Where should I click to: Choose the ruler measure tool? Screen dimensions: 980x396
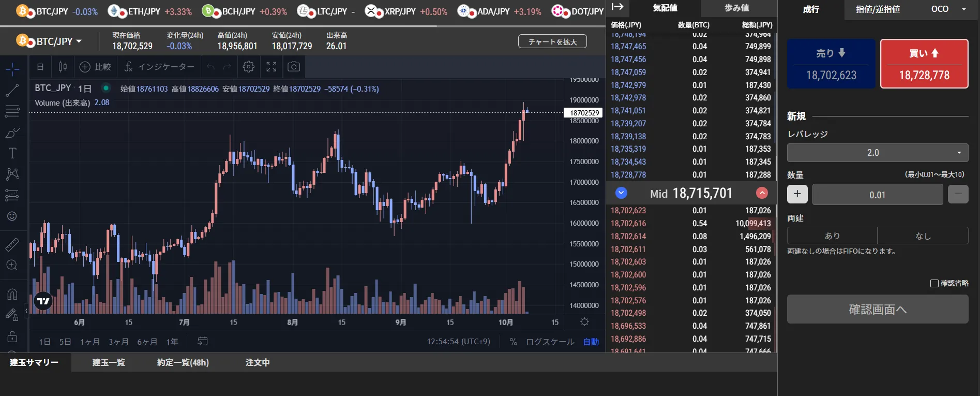pos(12,244)
